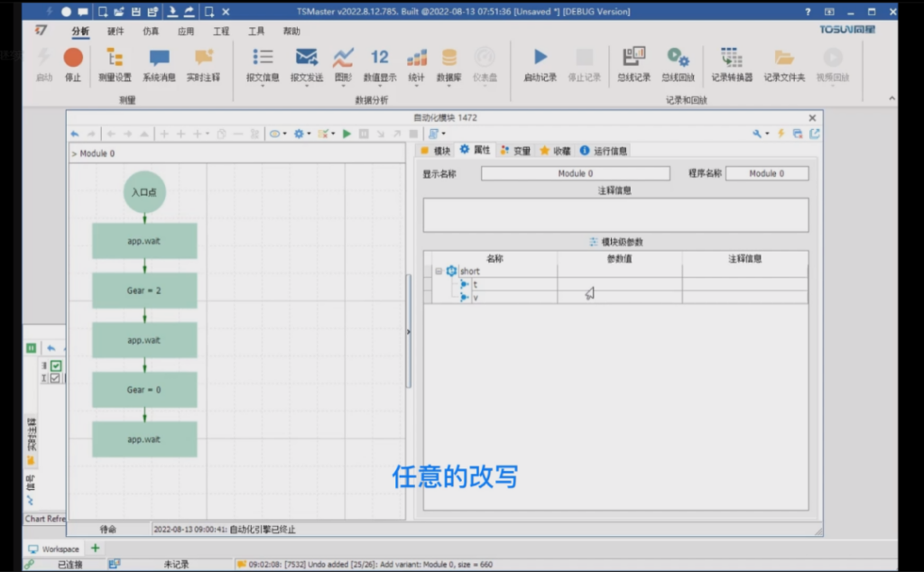Uncheck the green checkbox in the left panel
This screenshot has width=924, height=572.
click(x=56, y=365)
